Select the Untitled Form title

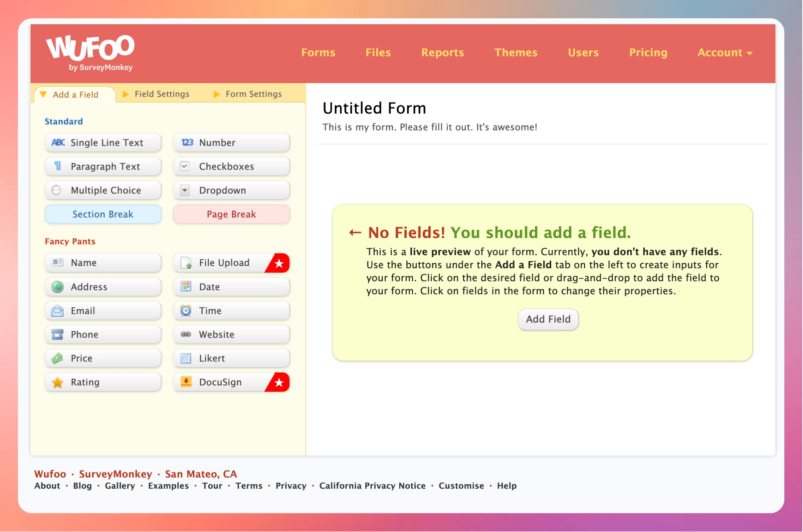coord(374,108)
